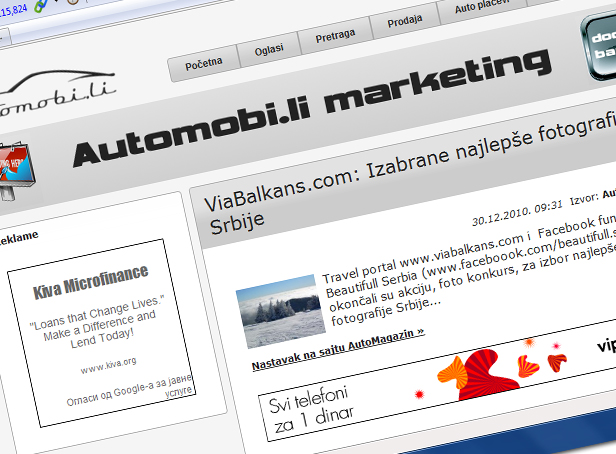Click the green chain link browser icon

pyautogui.click(x=41, y=5)
